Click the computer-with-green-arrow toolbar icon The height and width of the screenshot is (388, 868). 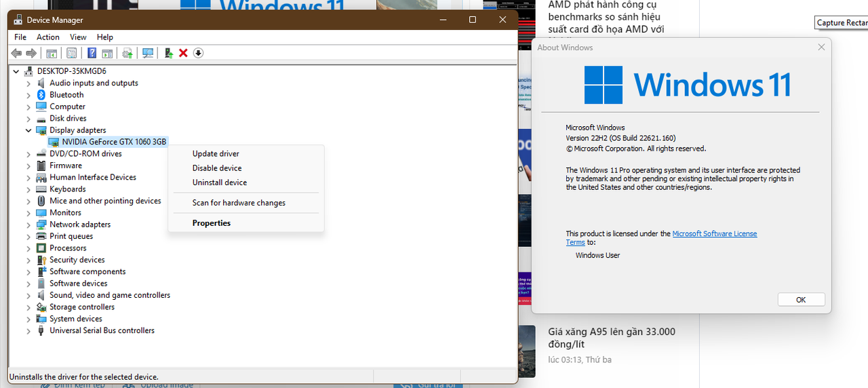169,53
